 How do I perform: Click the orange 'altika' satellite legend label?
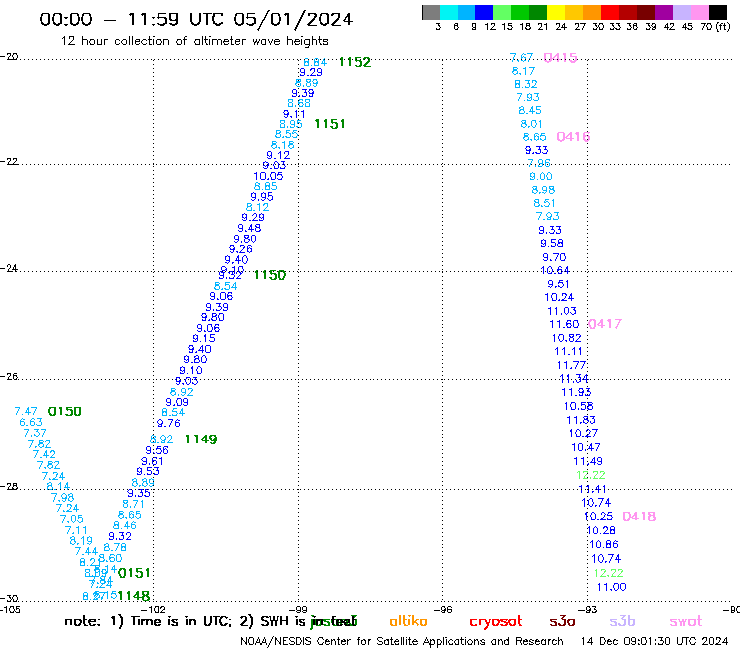[x=408, y=621]
